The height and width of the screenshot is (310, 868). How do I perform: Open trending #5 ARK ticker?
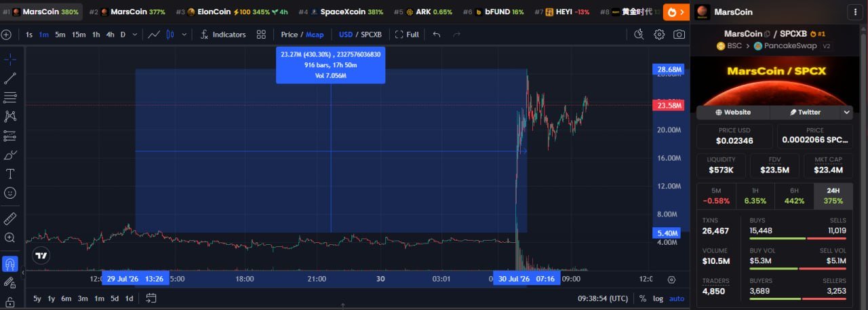coord(424,12)
